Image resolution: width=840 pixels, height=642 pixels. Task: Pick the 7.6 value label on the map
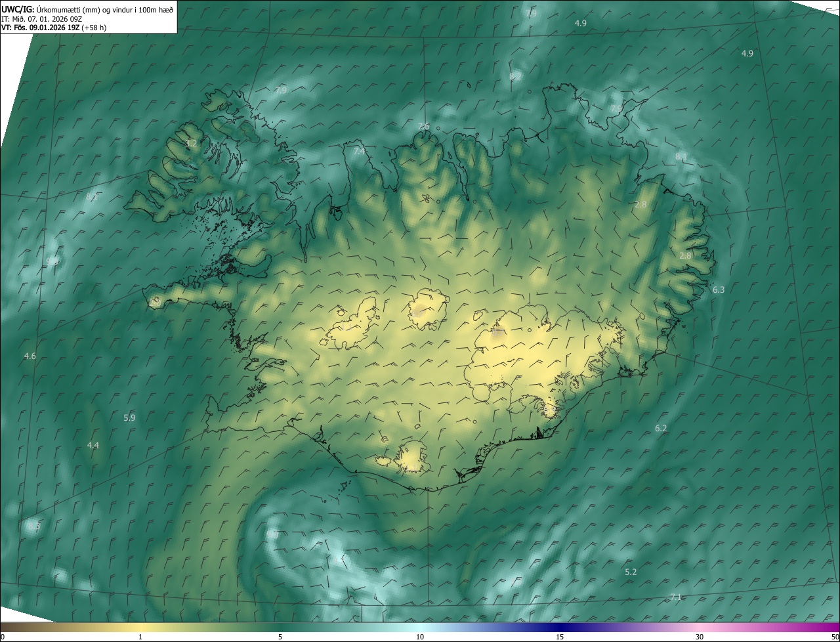coord(424,127)
